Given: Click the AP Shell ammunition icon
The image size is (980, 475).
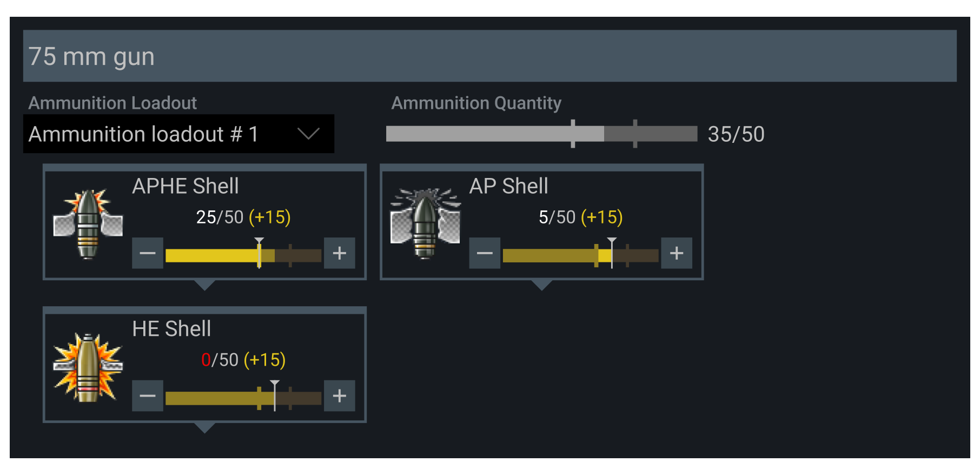Looking at the screenshot, I should 425,224.
